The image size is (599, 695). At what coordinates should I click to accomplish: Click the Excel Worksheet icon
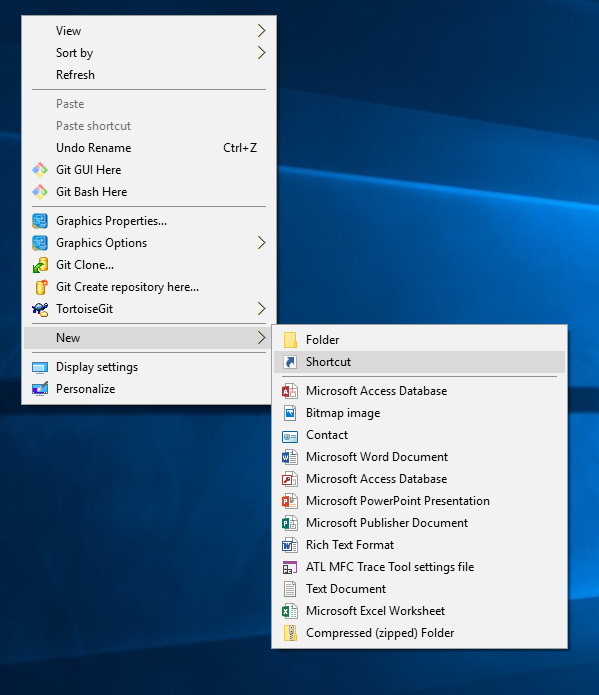pyautogui.click(x=290, y=611)
